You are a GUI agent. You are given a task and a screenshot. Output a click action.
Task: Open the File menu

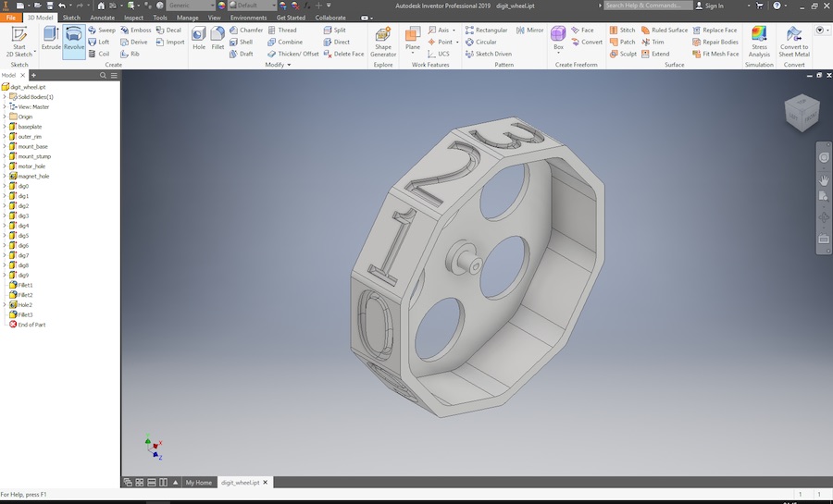point(10,18)
